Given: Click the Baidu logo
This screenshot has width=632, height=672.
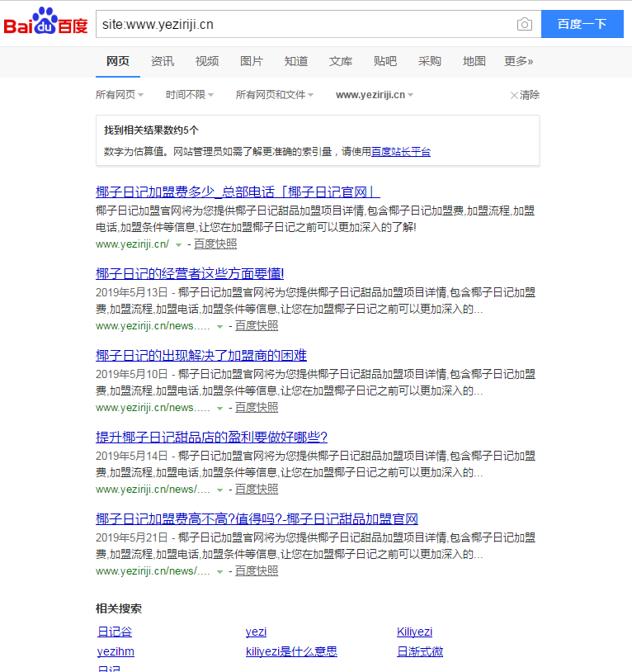Looking at the screenshot, I should click(46, 21).
